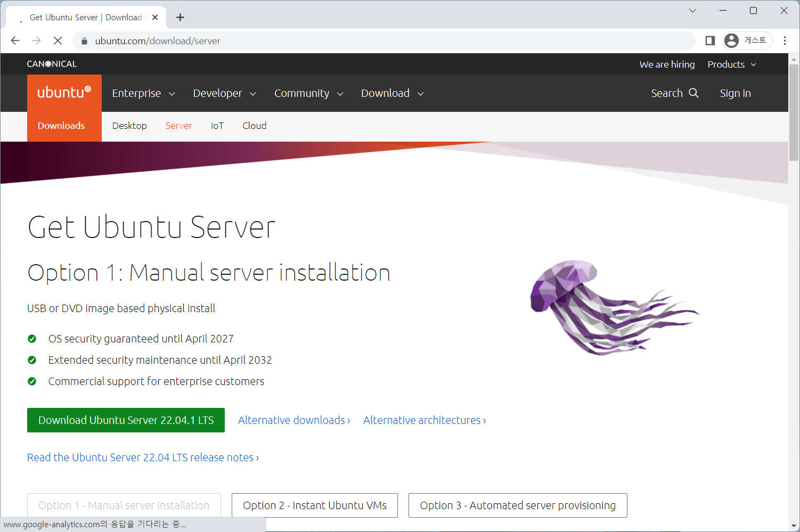Screen dimensions: 800x532
Task: Reload the current page
Action: tap(58, 40)
